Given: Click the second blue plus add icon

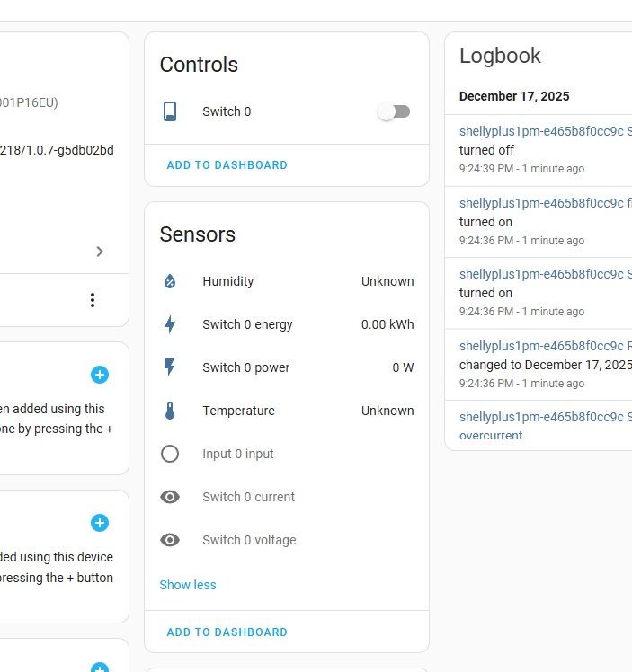Looking at the screenshot, I should pyautogui.click(x=100, y=523).
